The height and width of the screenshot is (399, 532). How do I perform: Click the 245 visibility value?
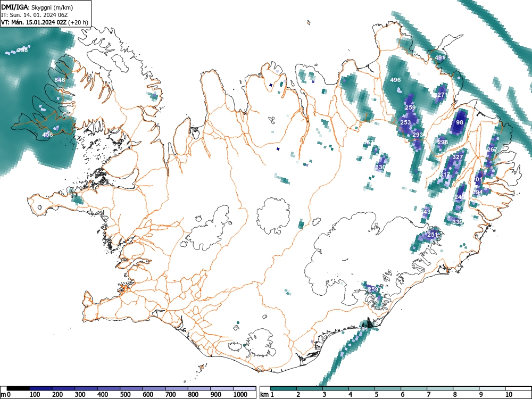460,197
